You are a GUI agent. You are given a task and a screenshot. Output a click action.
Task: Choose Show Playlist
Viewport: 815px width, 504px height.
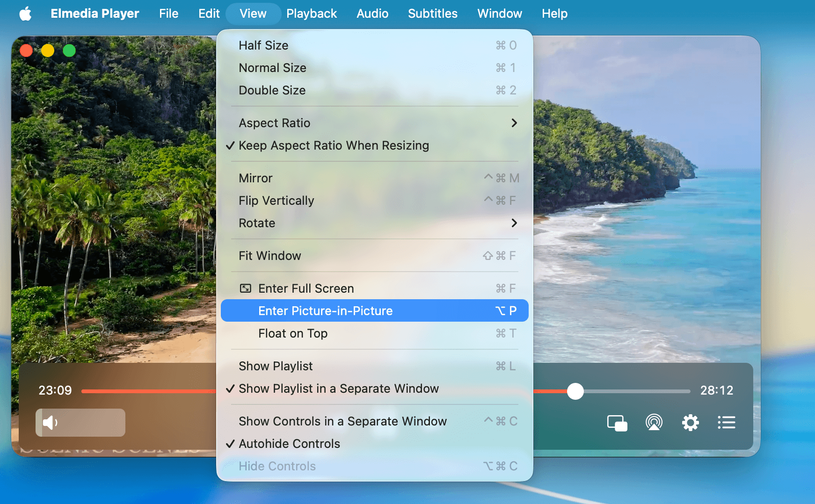[375, 366]
